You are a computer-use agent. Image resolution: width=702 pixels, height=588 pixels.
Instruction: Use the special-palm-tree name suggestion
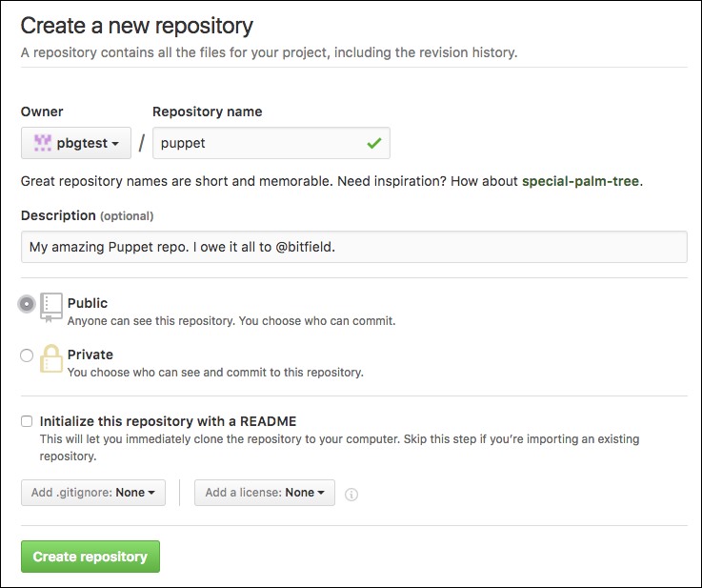[x=581, y=181]
